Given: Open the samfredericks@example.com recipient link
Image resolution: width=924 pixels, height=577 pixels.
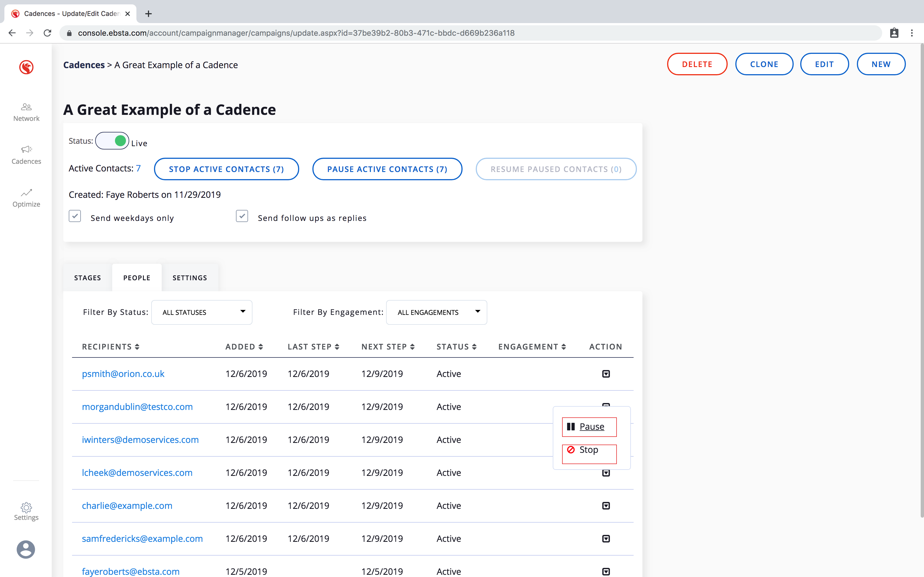Looking at the screenshot, I should tap(142, 539).
